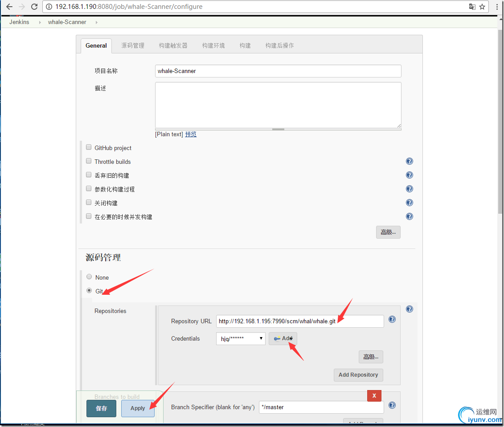Switch to the 源码管理 tab
The width and height of the screenshot is (504, 427).
pyautogui.click(x=133, y=45)
